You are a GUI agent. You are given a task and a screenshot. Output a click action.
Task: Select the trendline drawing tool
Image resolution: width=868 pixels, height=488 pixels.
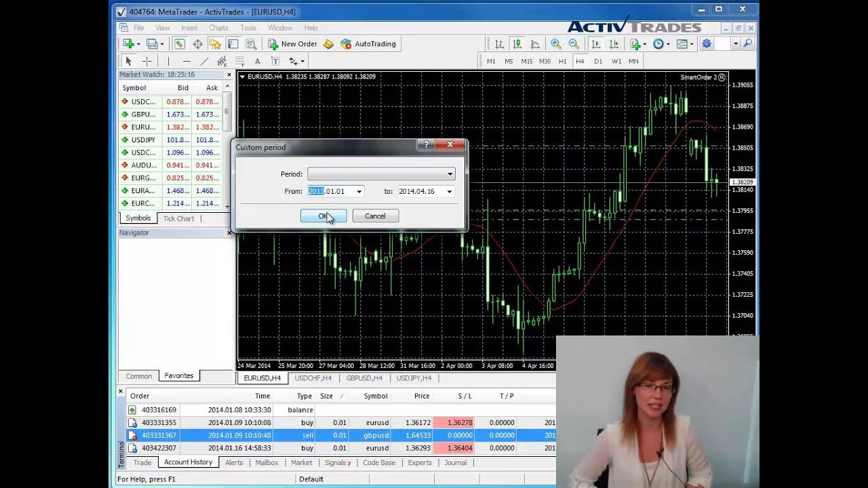pos(204,61)
